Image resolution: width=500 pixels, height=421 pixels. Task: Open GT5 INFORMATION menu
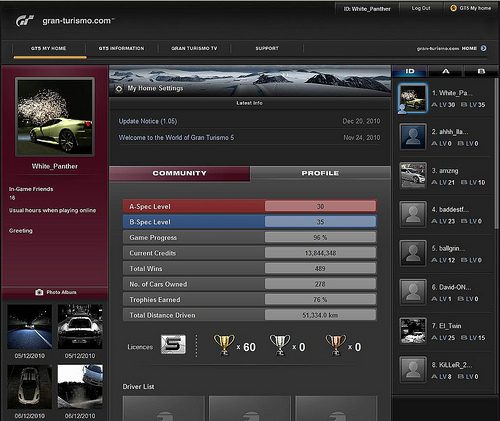121,48
